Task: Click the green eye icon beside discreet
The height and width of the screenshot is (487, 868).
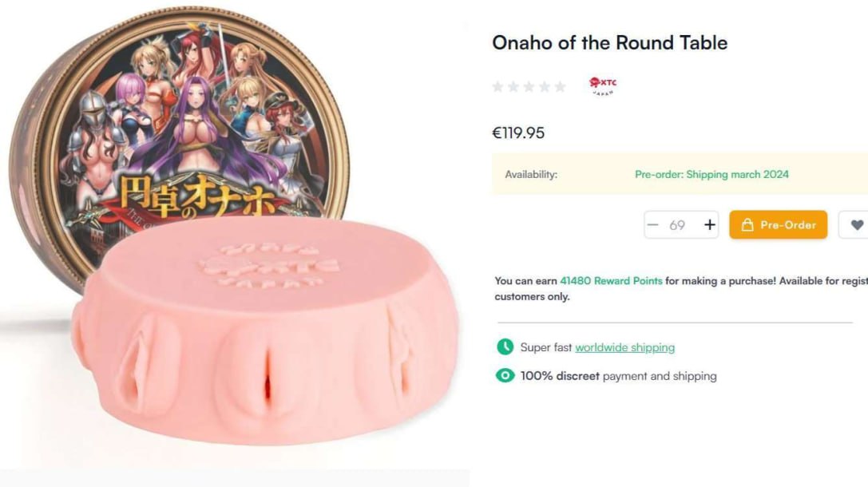Action: (x=505, y=375)
